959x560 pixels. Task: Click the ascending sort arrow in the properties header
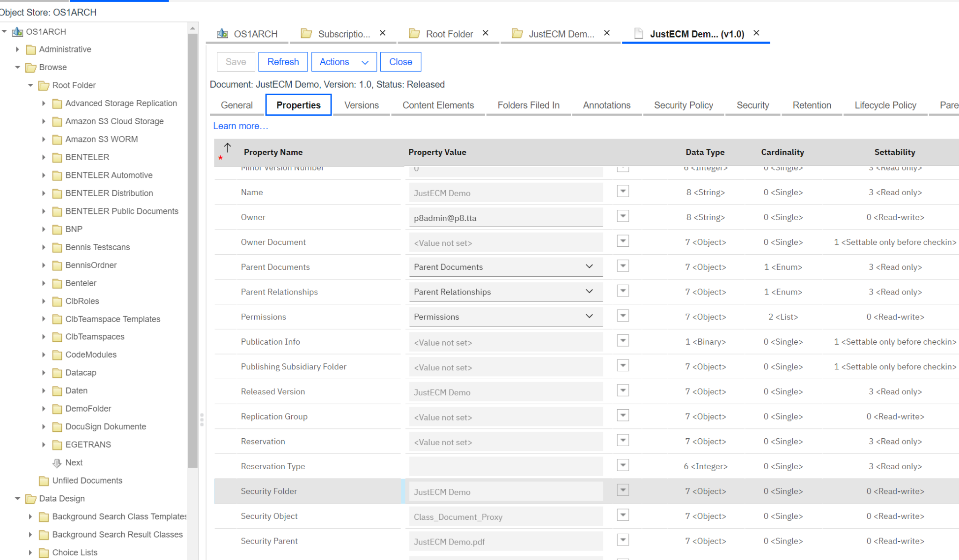(x=227, y=148)
